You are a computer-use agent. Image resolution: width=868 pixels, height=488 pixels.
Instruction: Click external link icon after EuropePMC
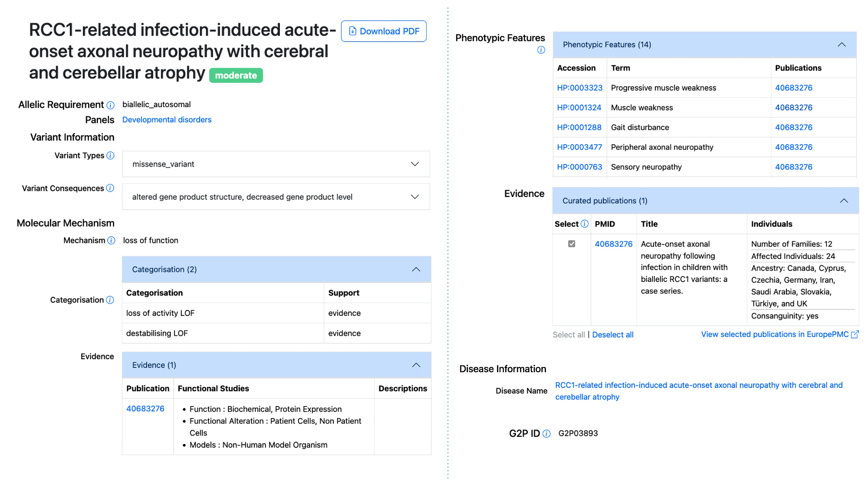(855, 334)
